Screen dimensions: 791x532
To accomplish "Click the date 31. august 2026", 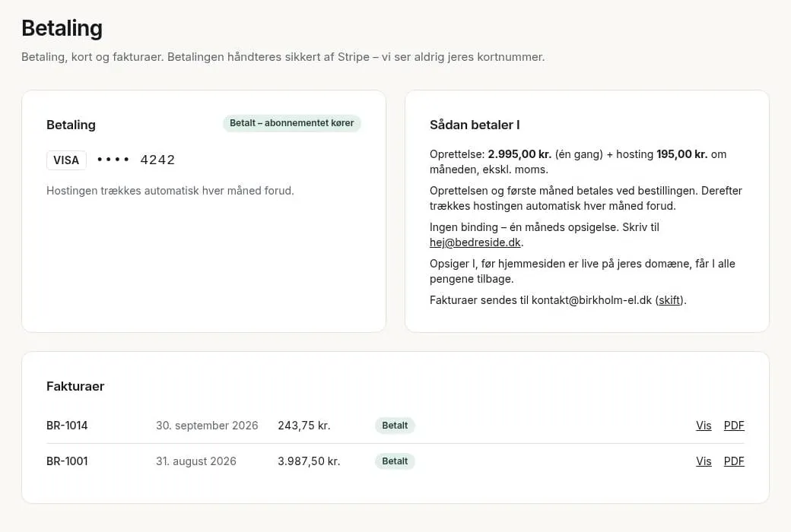I will (x=195, y=461).
